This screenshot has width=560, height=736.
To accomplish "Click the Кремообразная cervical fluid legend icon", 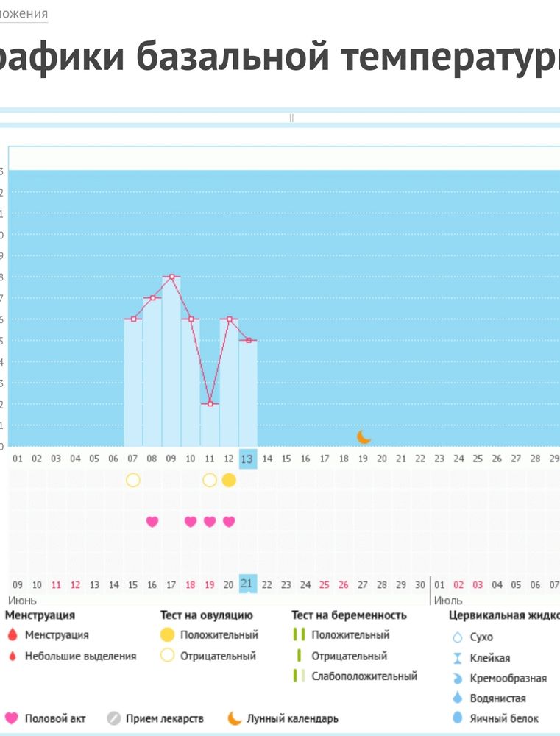I will [457, 678].
